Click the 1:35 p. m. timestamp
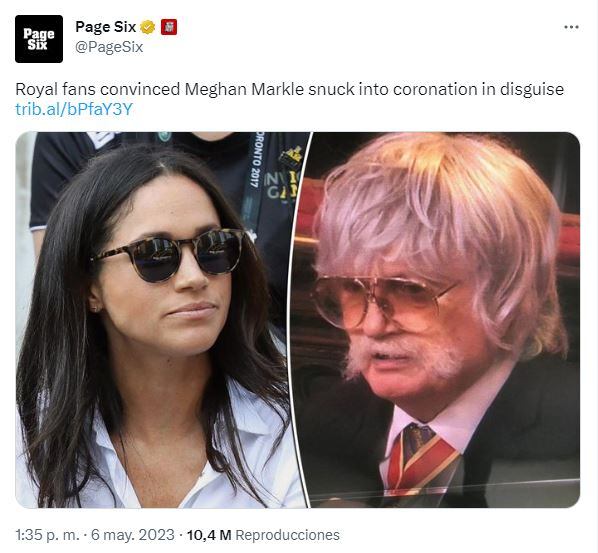 click(x=48, y=535)
